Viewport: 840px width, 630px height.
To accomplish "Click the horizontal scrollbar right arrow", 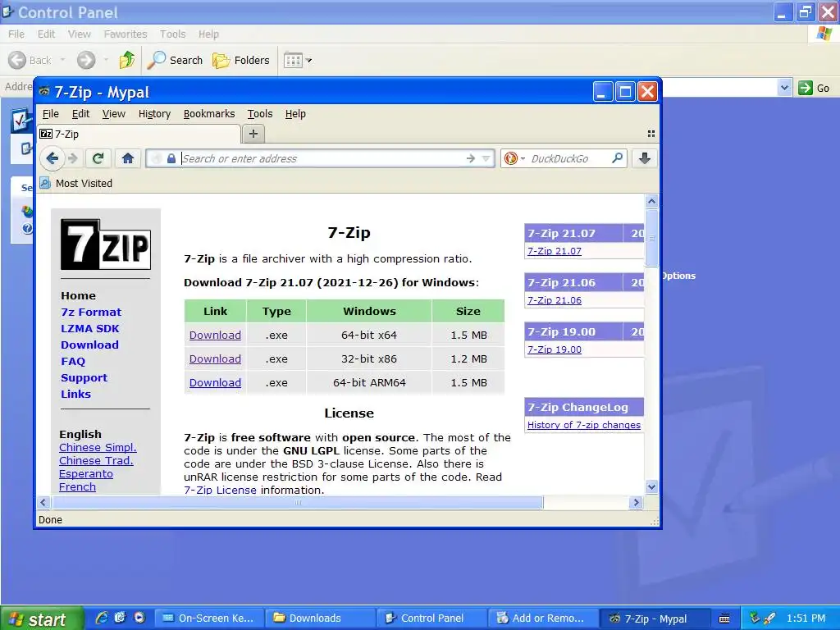I will [636, 503].
